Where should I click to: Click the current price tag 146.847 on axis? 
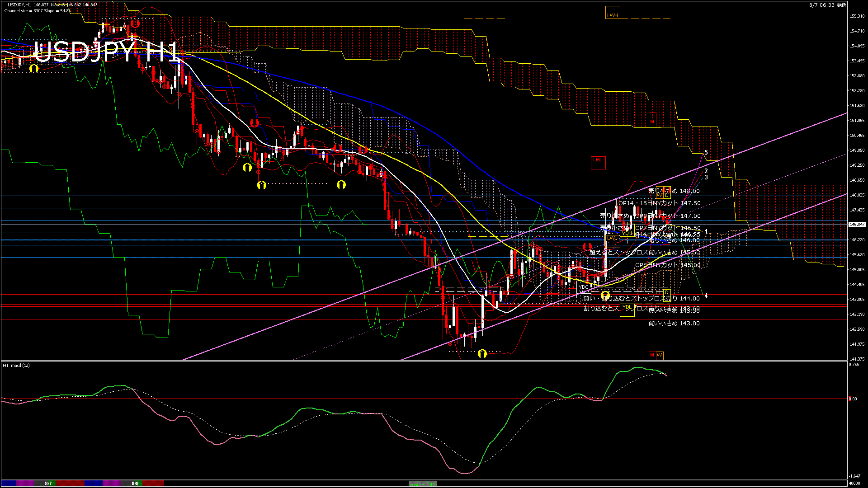pos(857,224)
